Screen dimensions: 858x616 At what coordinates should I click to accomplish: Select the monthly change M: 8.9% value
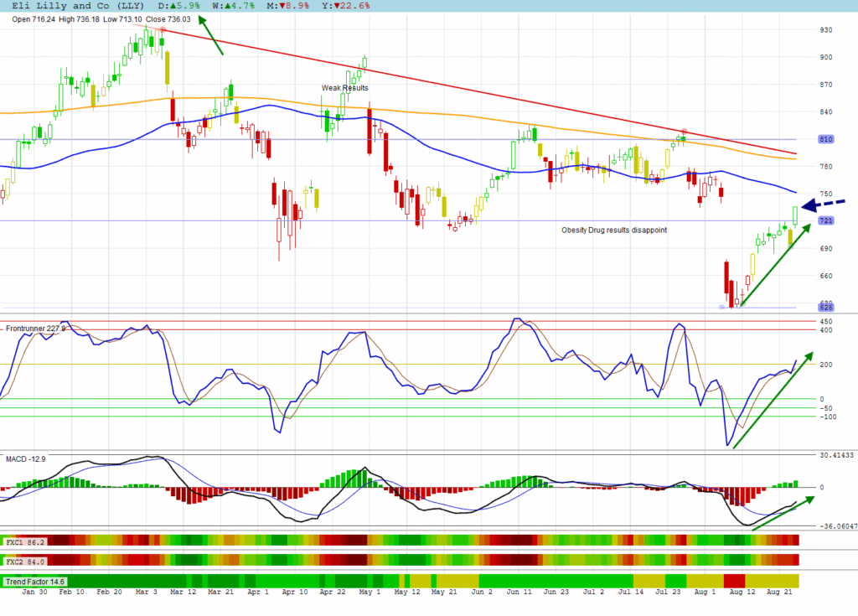[288, 6]
